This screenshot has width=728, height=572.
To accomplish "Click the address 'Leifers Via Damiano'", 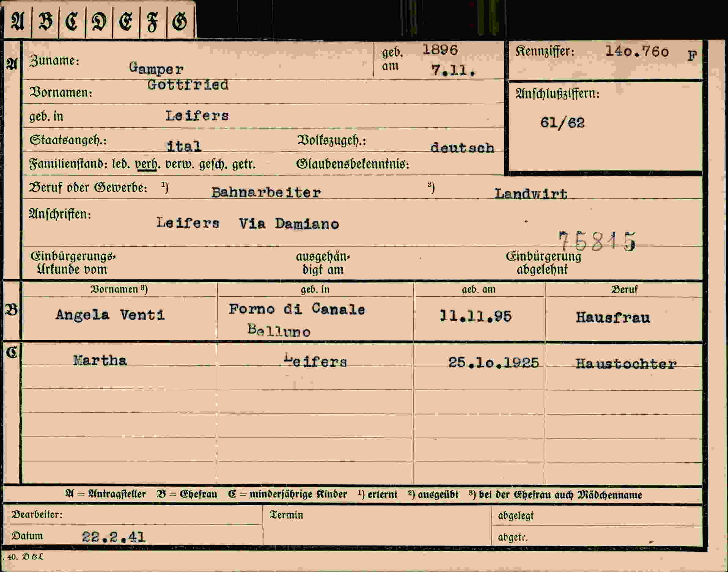I will coord(248,223).
